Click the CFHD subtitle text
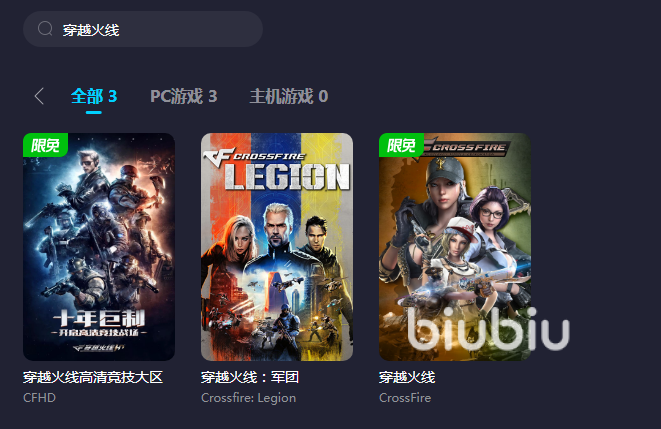661x429 pixels. point(39,398)
